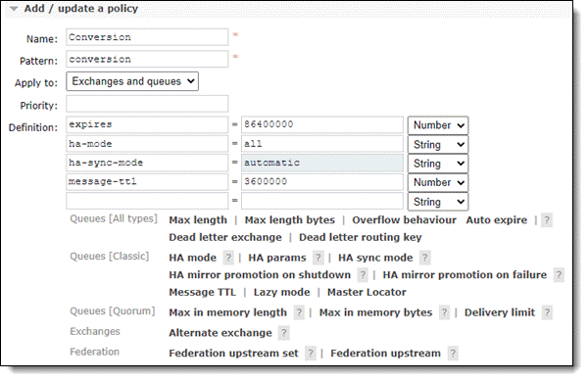
Task: Open help icon for promotion on failure
Action: (x=559, y=275)
